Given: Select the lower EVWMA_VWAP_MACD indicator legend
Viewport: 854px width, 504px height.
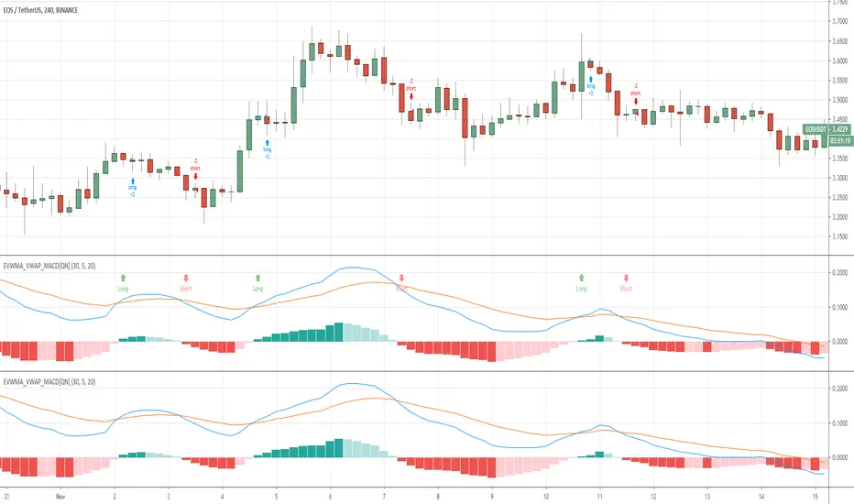Looking at the screenshot, I should tap(62, 380).
